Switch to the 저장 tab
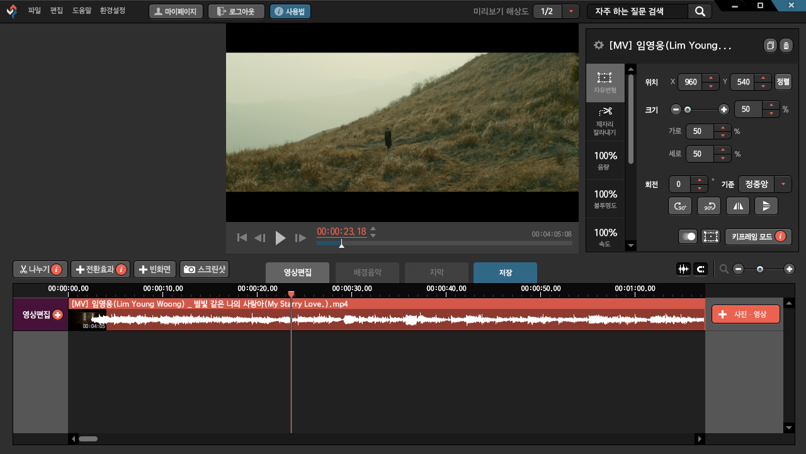This screenshot has width=806, height=454. 505,273
